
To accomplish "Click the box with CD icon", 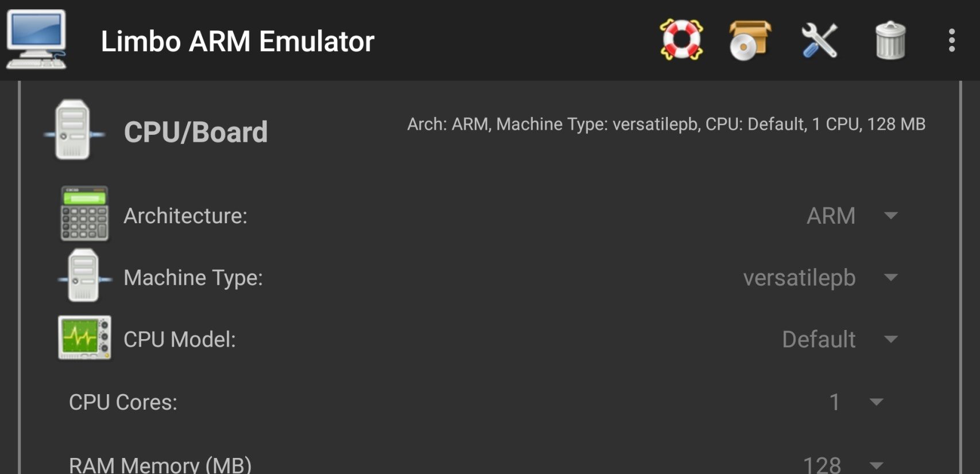I will click(750, 40).
